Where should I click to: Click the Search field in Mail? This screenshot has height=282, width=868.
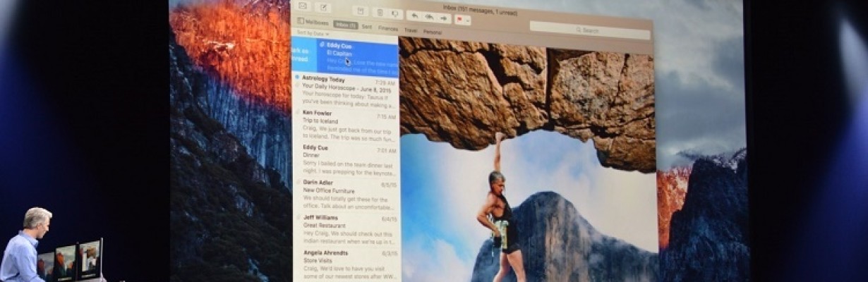590,30
